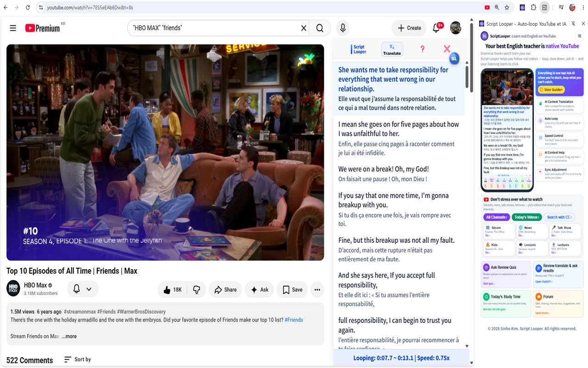This screenshot has width=588, height=368.
Task: Click the Open forum link
Action: [542, 313]
